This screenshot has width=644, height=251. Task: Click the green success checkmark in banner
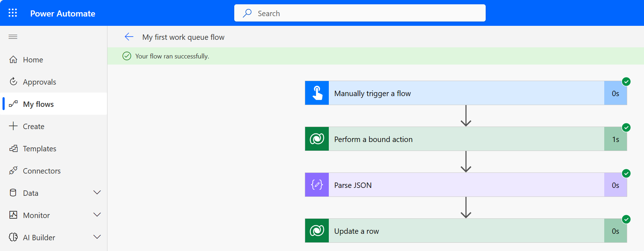tap(127, 56)
